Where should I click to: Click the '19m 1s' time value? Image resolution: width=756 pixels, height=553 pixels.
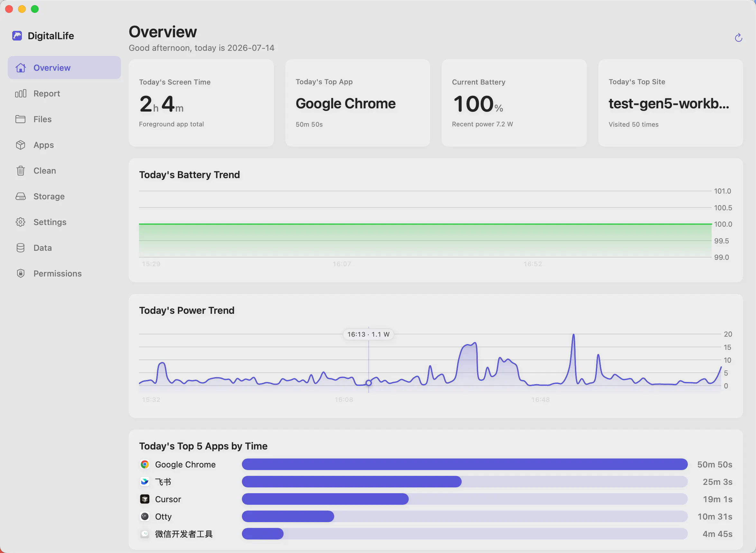tap(717, 499)
